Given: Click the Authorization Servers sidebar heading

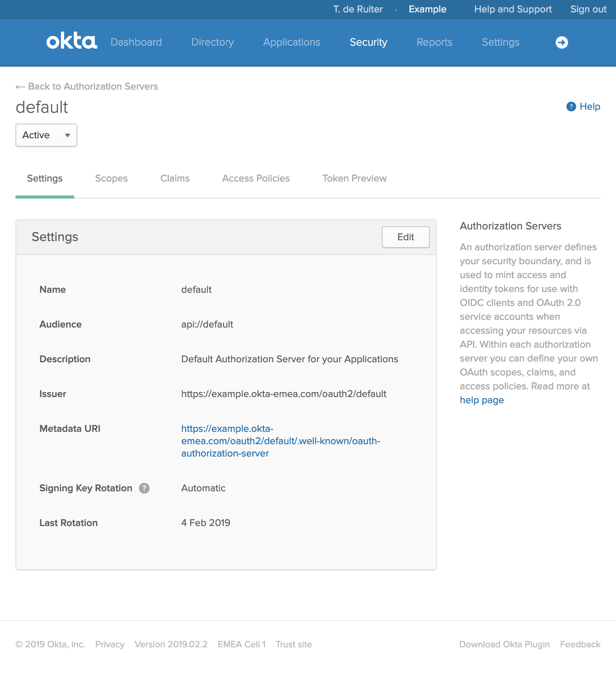Looking at the screenshot, I should pos(510,226).
